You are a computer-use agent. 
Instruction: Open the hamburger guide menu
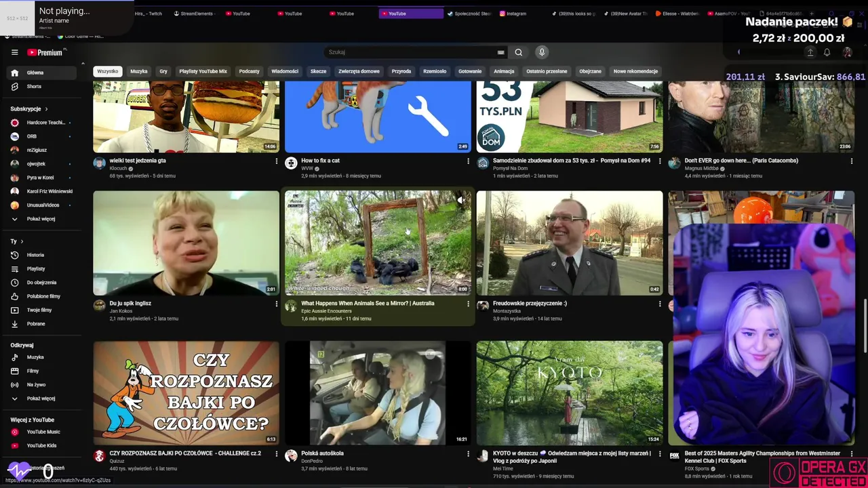[x=14, y=52]
